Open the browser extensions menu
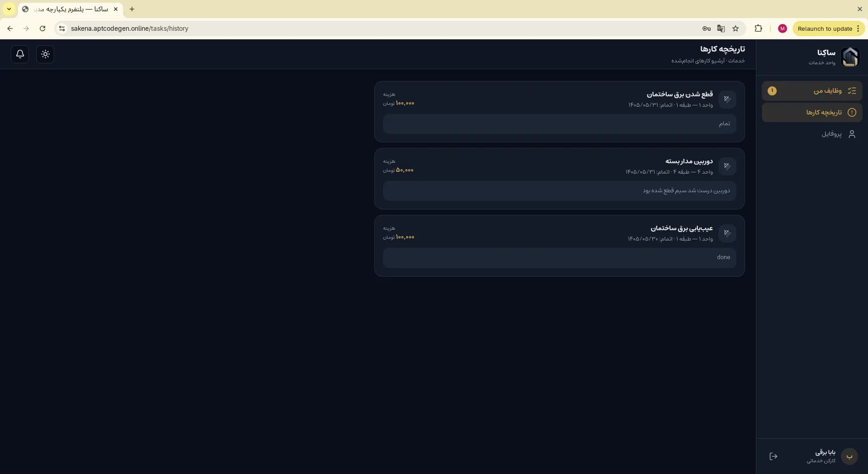The image size is (868, 474). pos(759,28)
